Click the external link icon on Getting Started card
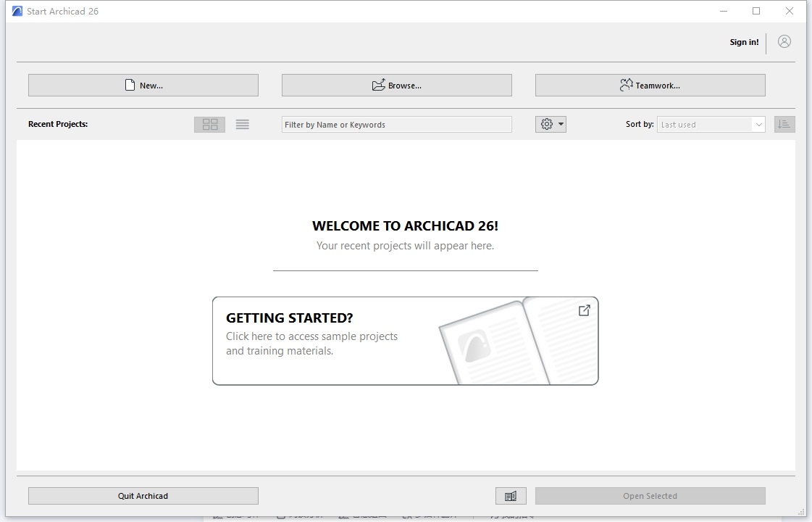Screen dimensions: 812x522 tap(584, 310)
